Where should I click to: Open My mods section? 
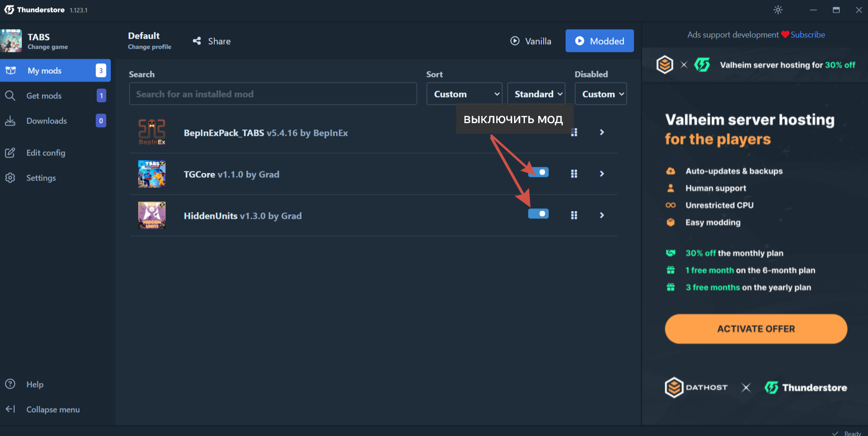point(55,70)
